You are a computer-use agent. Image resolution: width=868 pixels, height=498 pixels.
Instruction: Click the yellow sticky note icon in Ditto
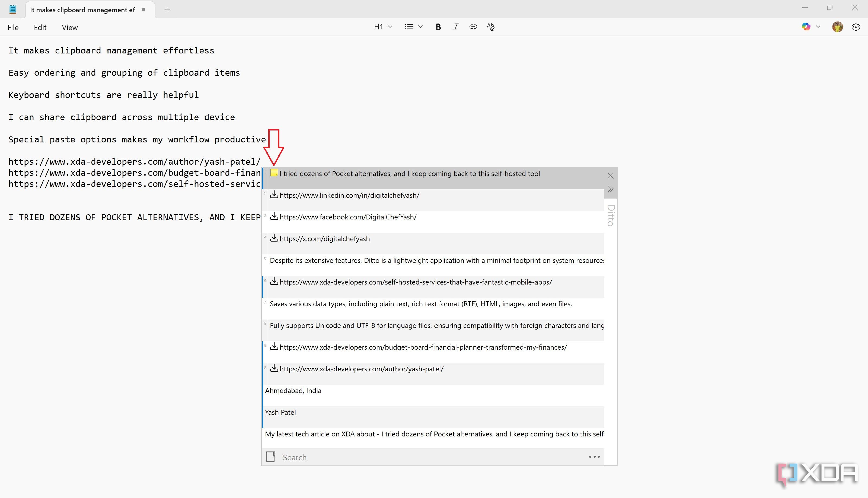pyautogui.click(x=274, y=173)
